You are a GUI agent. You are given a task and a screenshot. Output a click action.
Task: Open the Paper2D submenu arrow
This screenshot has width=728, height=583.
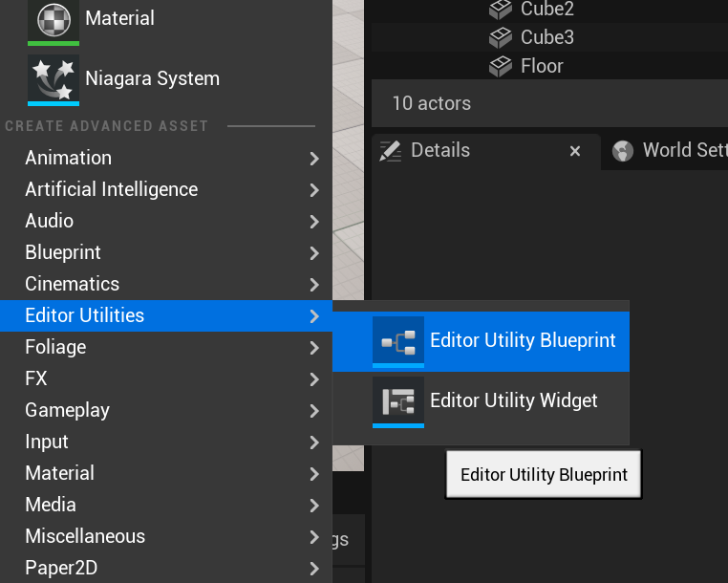[314, 569]
